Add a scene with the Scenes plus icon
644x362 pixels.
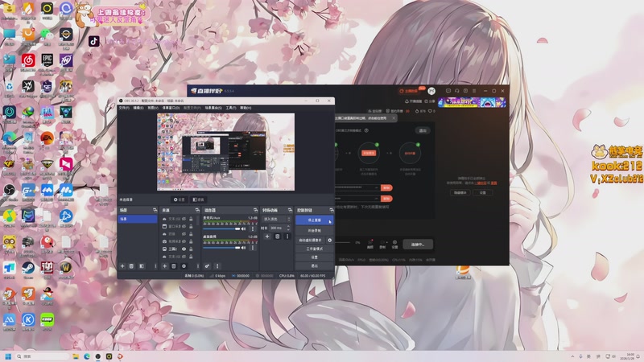tap(122, 266)
